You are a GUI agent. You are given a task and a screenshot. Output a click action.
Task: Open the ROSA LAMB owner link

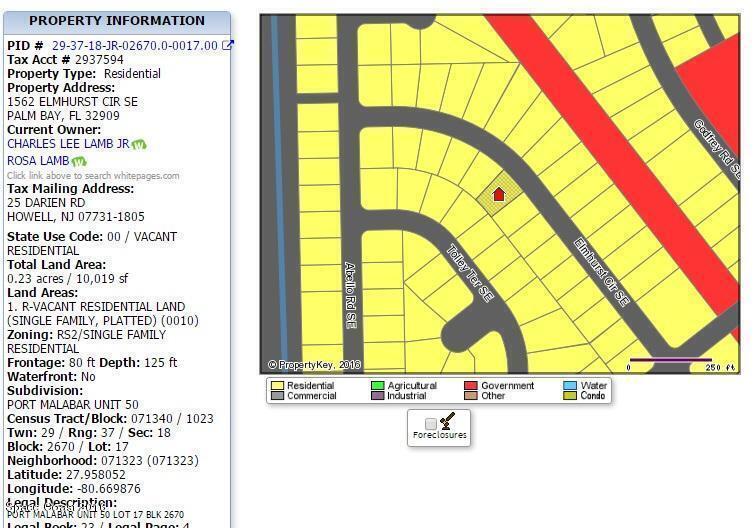(x=38, y=161)
